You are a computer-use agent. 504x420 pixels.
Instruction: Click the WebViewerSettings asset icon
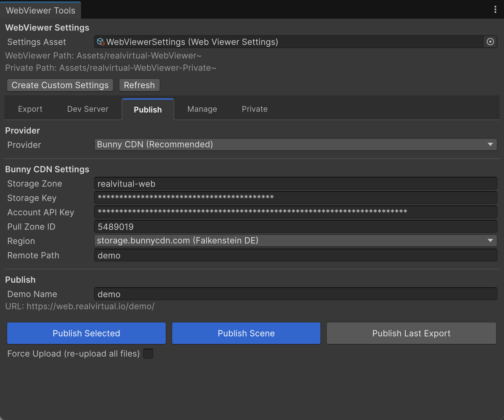point(101,42)
